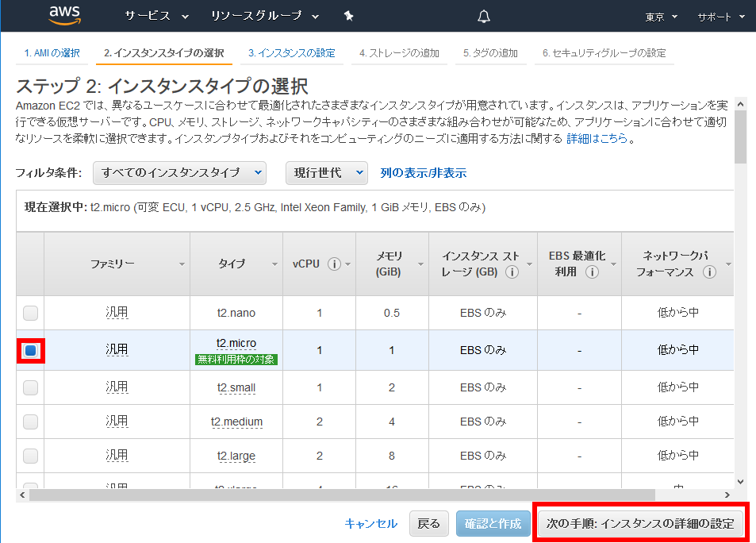The image size is (756, 543).
Task: Click 汎用 in t2.medium row
Action: pos(117,422)
